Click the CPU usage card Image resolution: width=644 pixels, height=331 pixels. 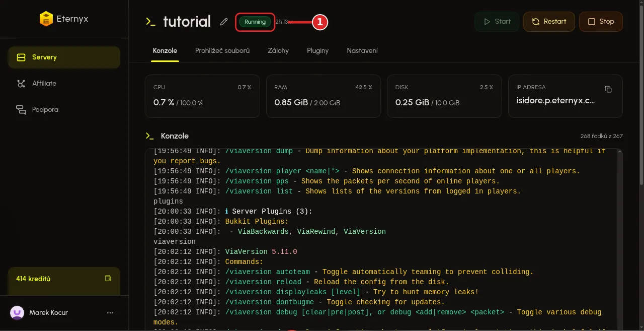pyautogui.click(x=202, y=96)
